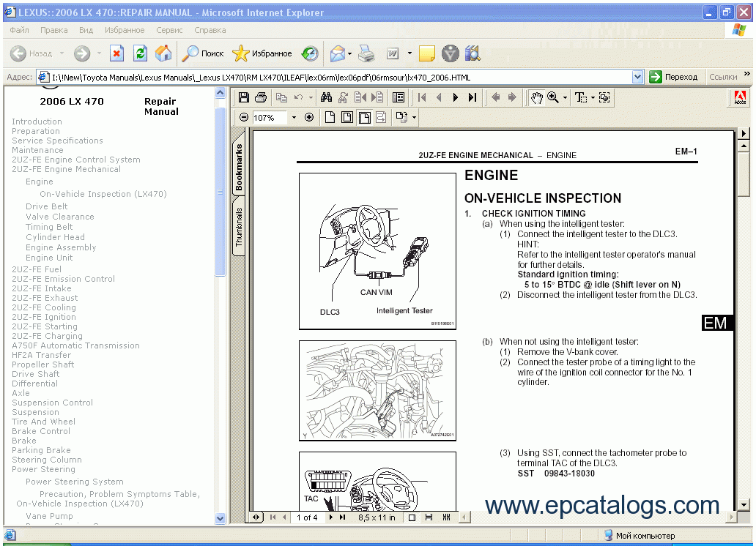Open the 2UZ-FE Cooling link

pyautogui.click(x=44, y=307)
